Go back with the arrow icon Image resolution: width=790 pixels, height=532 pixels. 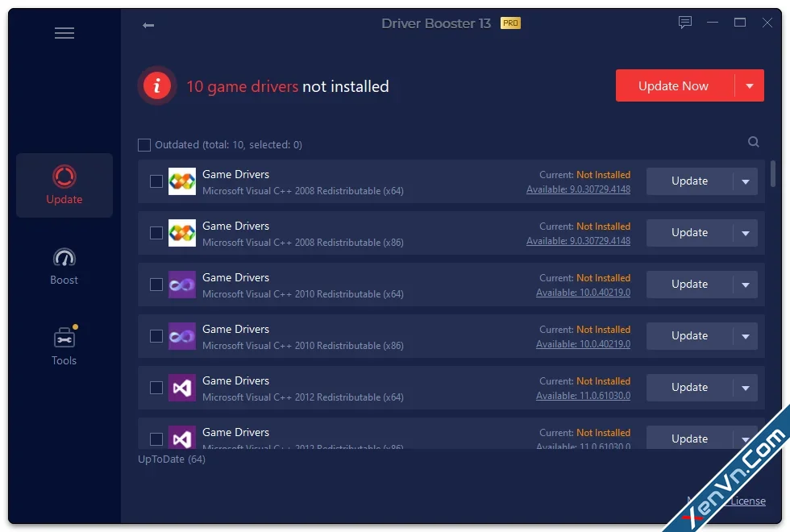pyautogui.click(x=148, y=25)
